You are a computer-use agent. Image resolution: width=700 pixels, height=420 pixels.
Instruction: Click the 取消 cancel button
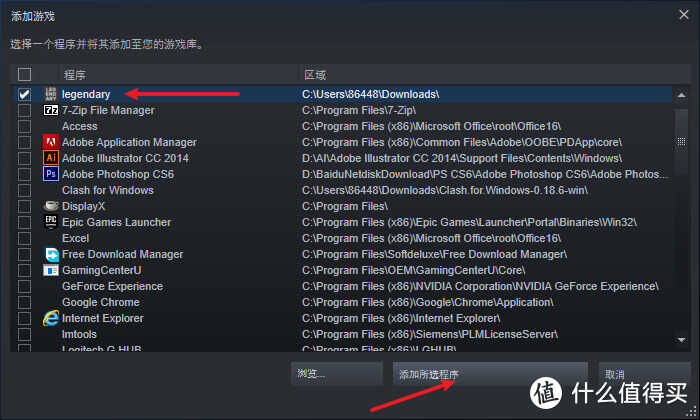click(x=644, y=373)
